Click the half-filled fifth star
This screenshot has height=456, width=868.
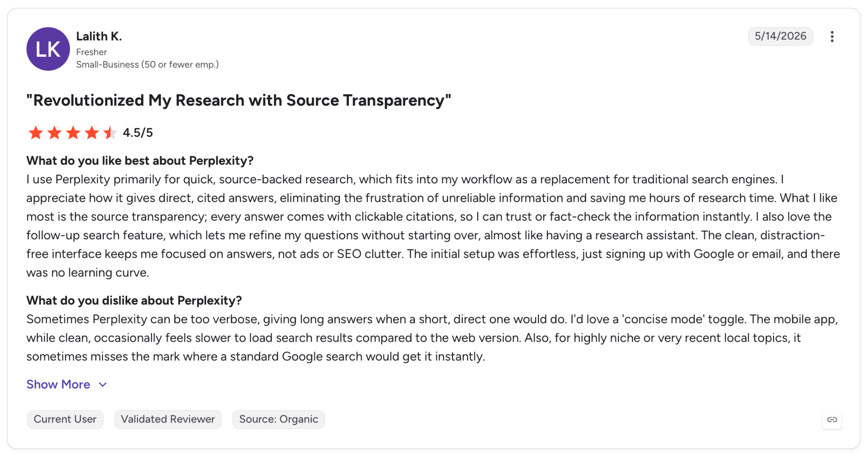coord(110,133)
